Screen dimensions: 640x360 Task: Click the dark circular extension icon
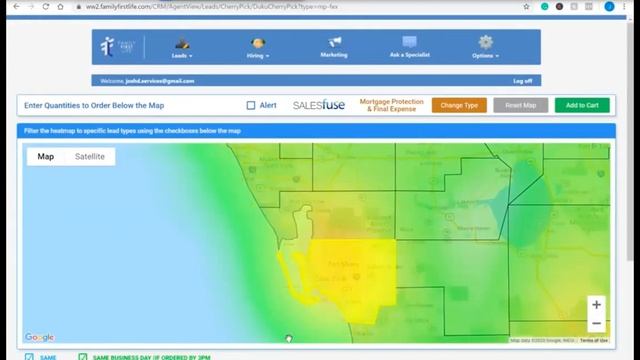pos(559,7)
